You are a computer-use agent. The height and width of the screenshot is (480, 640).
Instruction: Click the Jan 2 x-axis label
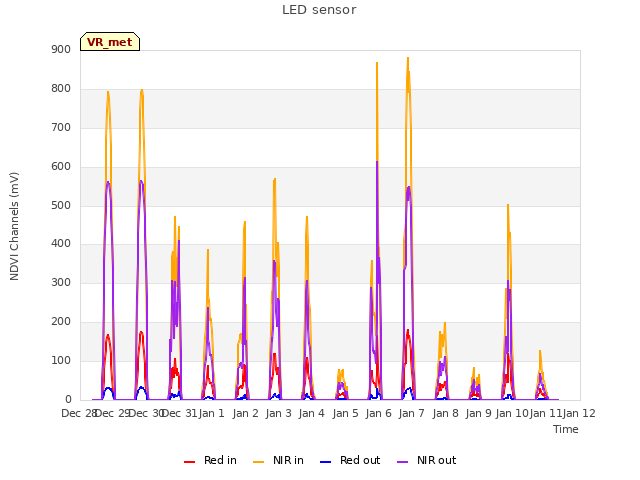point(246,413)
